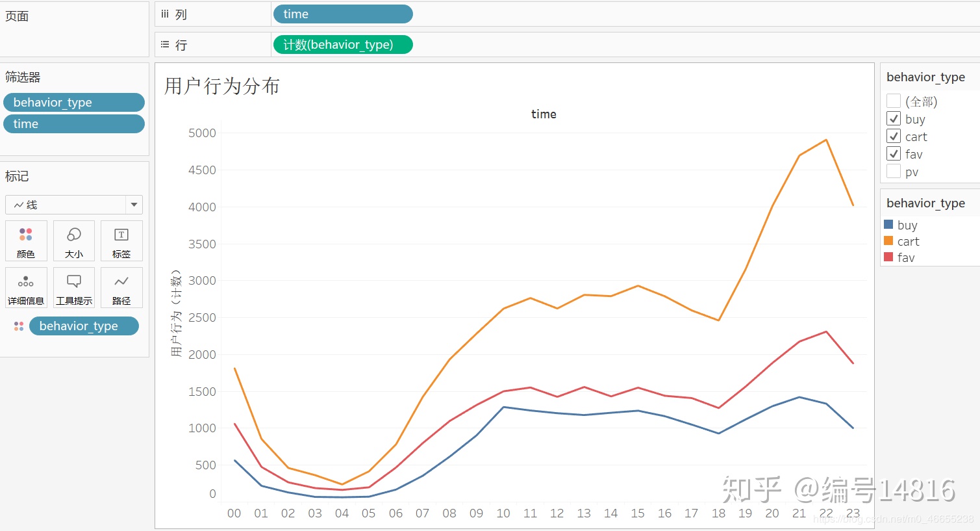Open the Tooltip (工具提示) marks card
Image resolution: width=980 pixels, height=531 pixels.
pyautogui.click(x=74, y=287)
